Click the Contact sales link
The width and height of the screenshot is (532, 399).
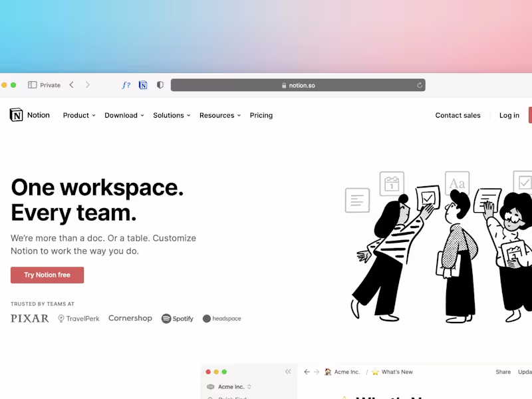[458, 115]
